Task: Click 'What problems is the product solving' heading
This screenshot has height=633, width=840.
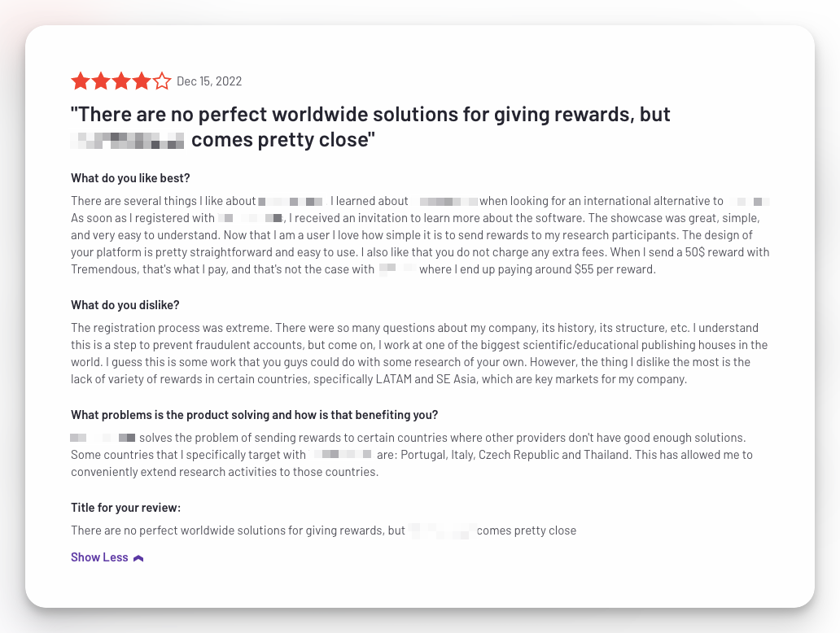Action: click(x=255, y=415)
